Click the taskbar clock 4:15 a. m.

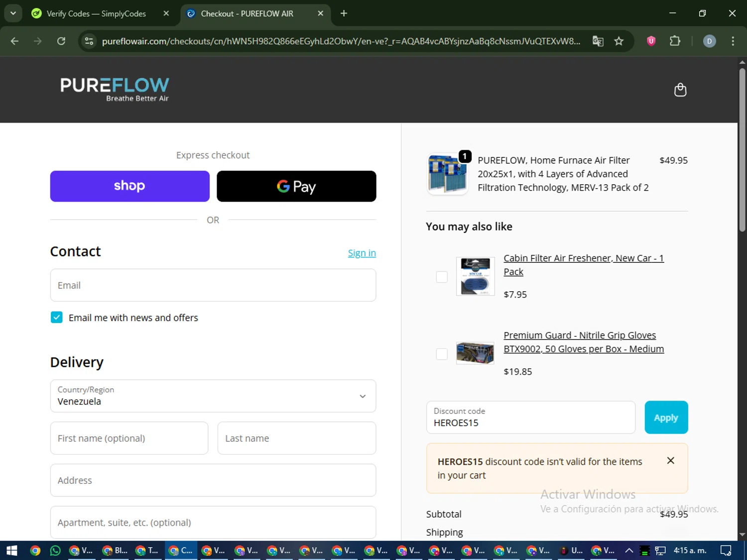tap(690, 551)
